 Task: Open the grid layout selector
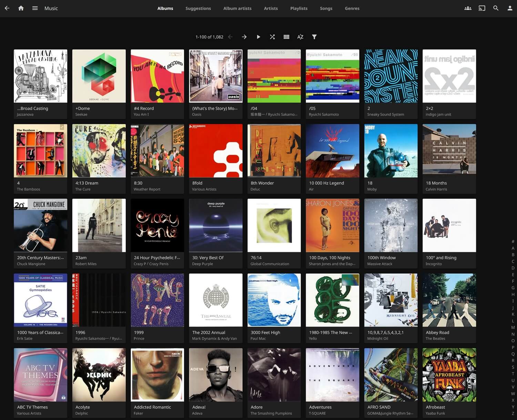click(286, 36)
